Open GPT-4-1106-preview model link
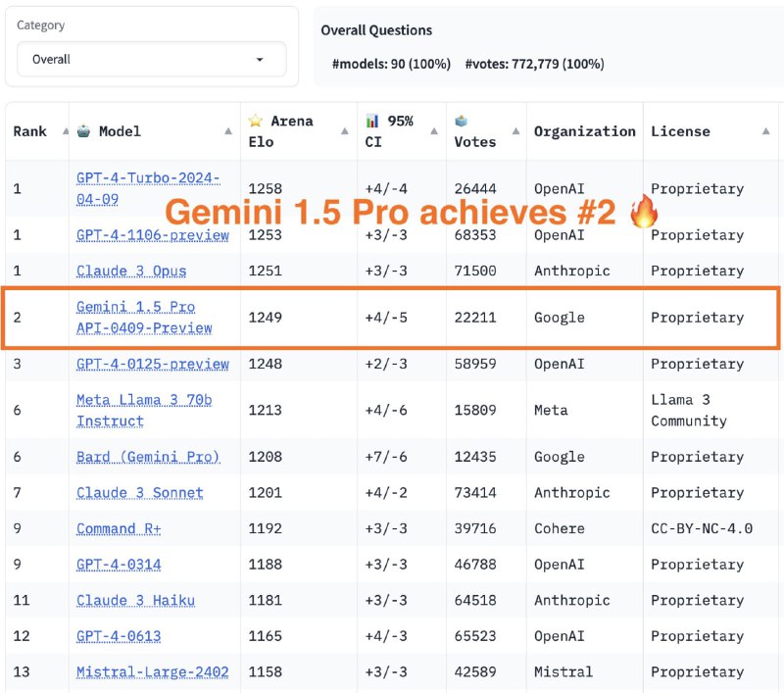 (153, 235)
